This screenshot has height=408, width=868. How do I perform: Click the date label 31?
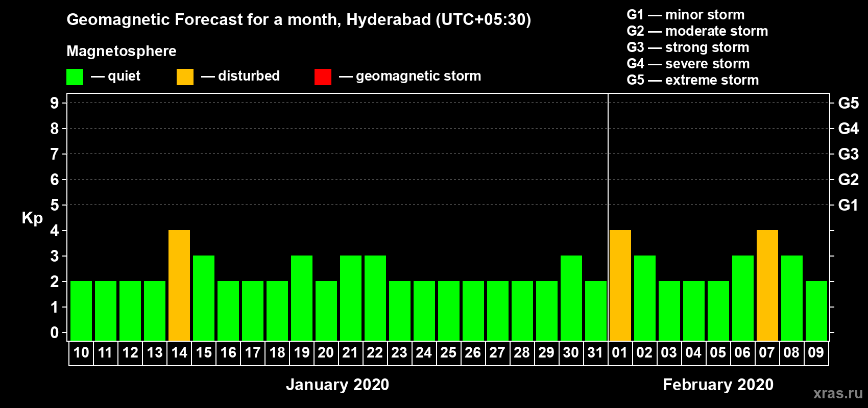(595, 352)
